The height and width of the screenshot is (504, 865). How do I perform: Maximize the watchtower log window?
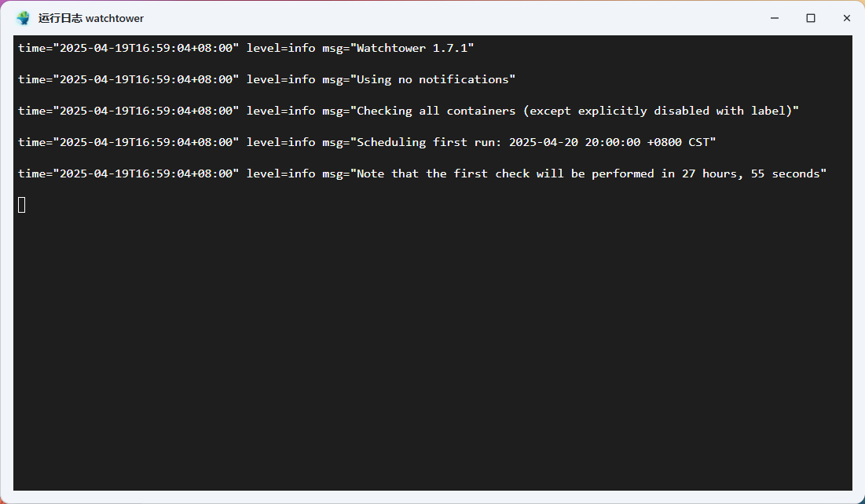pyautogui.click(x=810, y=18)
